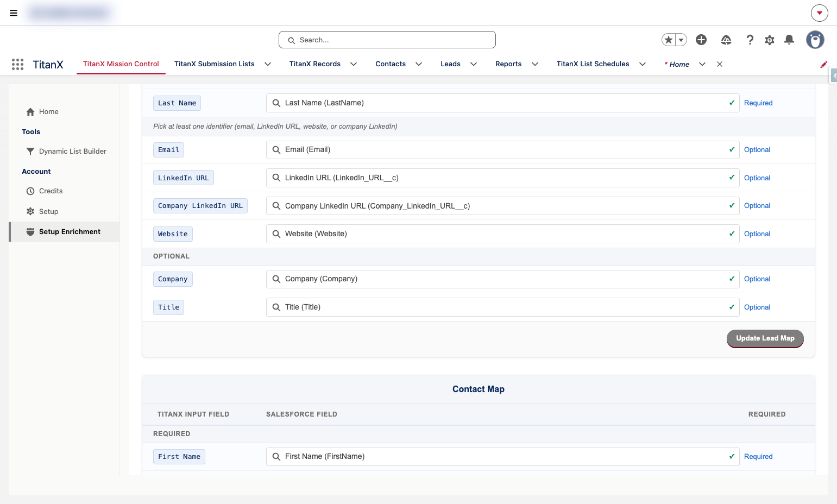Viewport: 837px width, 504px height.
Task: Open the Notifications bell
Action: click(789, 40)
